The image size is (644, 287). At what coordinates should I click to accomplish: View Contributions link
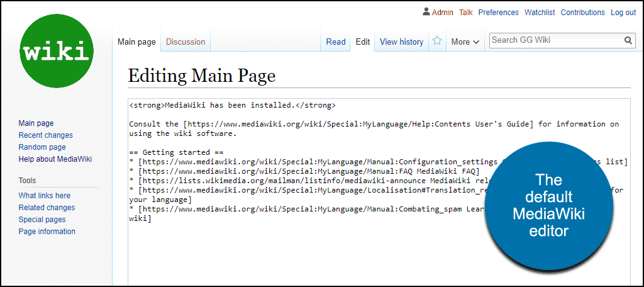(x=583, y=13)
